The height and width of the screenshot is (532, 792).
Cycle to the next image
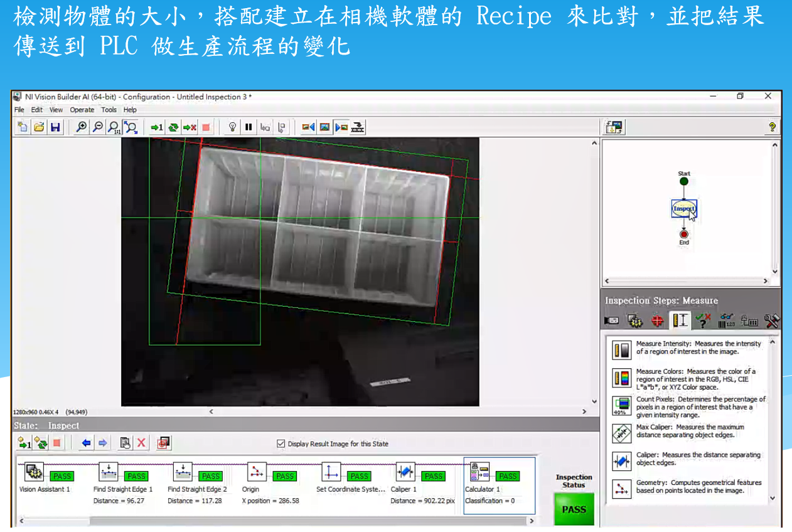[x=341, y=127]
